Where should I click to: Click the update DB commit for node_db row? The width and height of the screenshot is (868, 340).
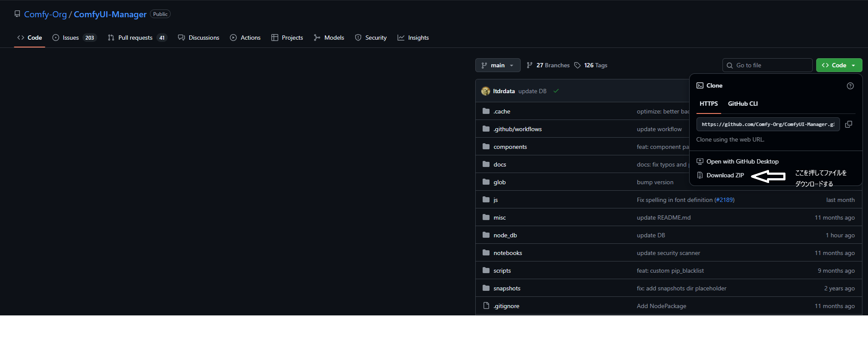tap(651, 235)
